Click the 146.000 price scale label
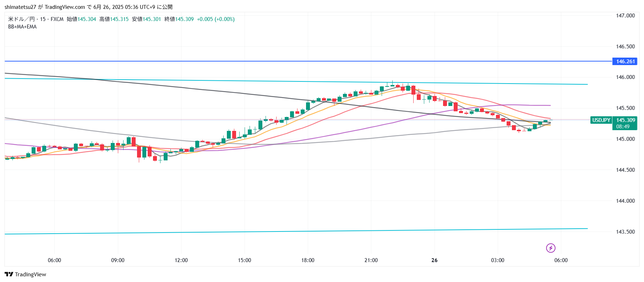The width and height of the screenshot is (644, 282). click(x=625, y=77)
